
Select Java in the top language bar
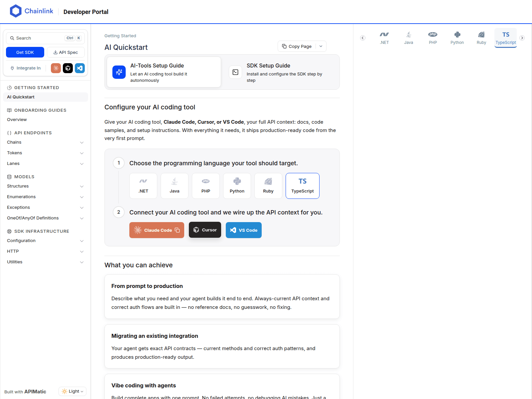point(409,38)
